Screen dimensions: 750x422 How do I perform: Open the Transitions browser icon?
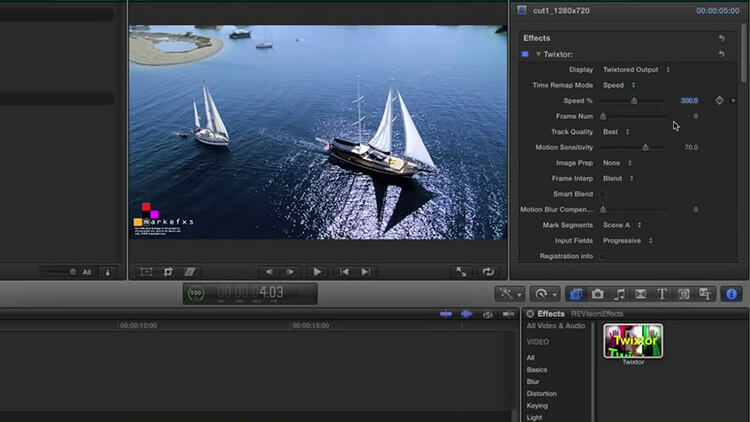click(x=641, y=294)
